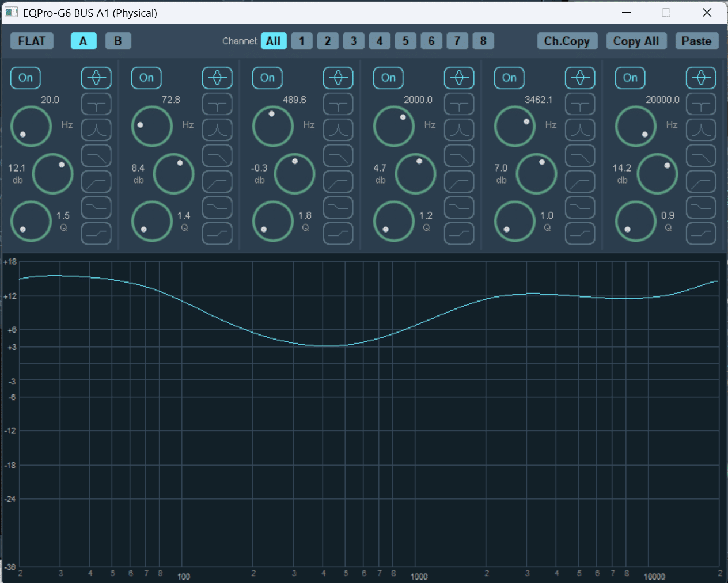Image resolution: width=728 pixels, height=583 pixels.
Task: Click the frequency knob showing 489.6 Hz
Action: pyautogui.click(x=273, y=126)
